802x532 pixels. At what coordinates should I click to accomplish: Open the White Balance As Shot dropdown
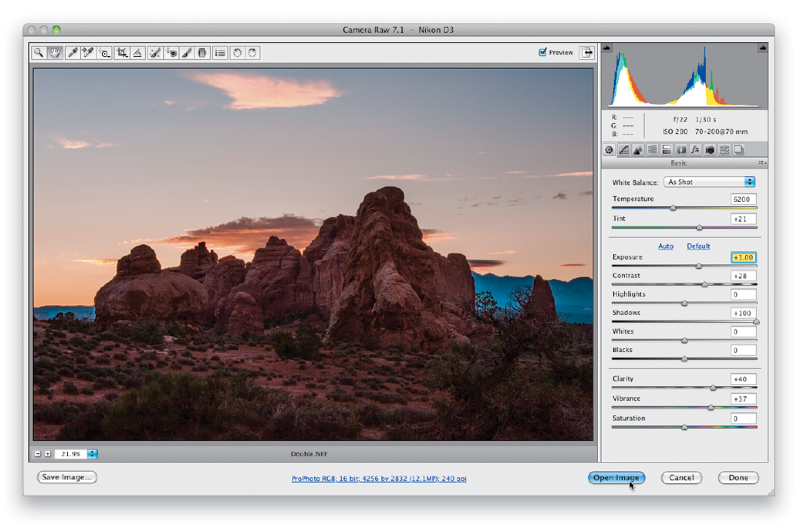coord(709,182)
